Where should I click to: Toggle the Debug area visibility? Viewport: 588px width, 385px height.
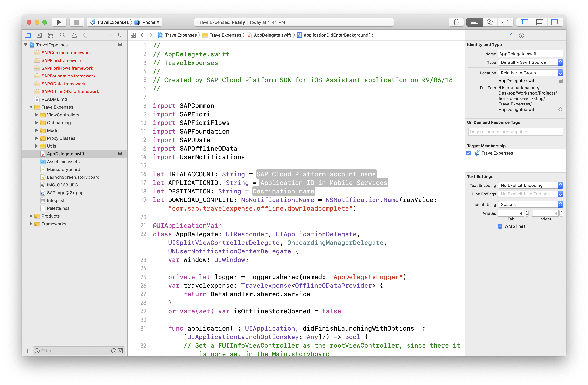[x=540, y=22]
